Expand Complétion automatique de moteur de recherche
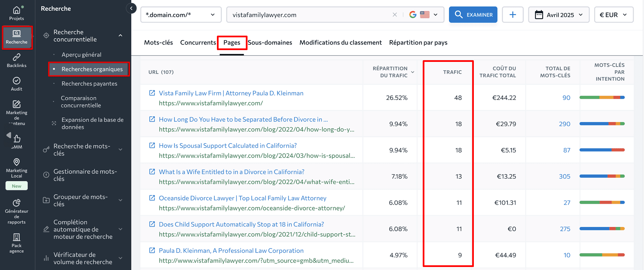 pyautogui.click(x=120, y=229)
